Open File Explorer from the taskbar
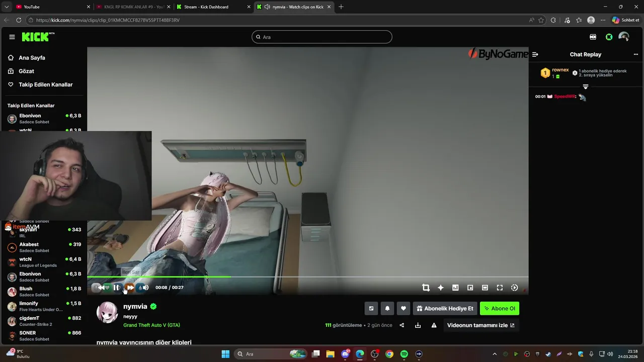Image resolution: width=644 pixels, height=362 pixels. click(330, 354)
